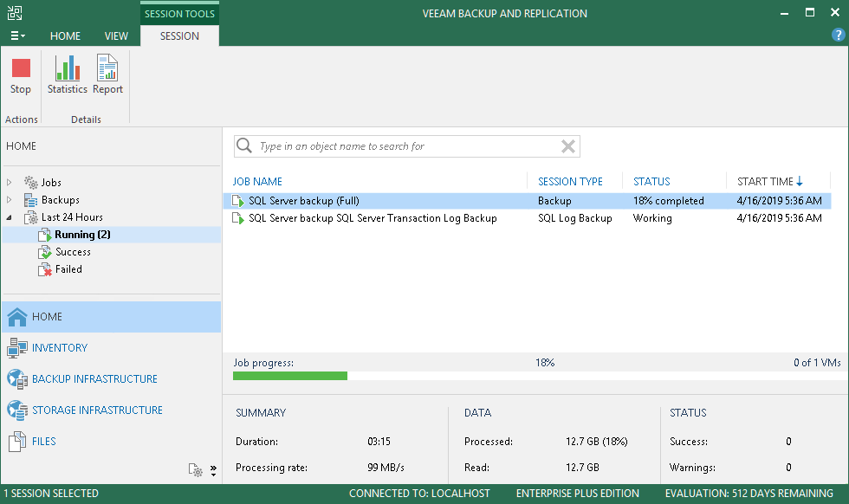Screen dimensions: 849x504
Task: Click the Success checkmark icon
Action: (45, 252)
